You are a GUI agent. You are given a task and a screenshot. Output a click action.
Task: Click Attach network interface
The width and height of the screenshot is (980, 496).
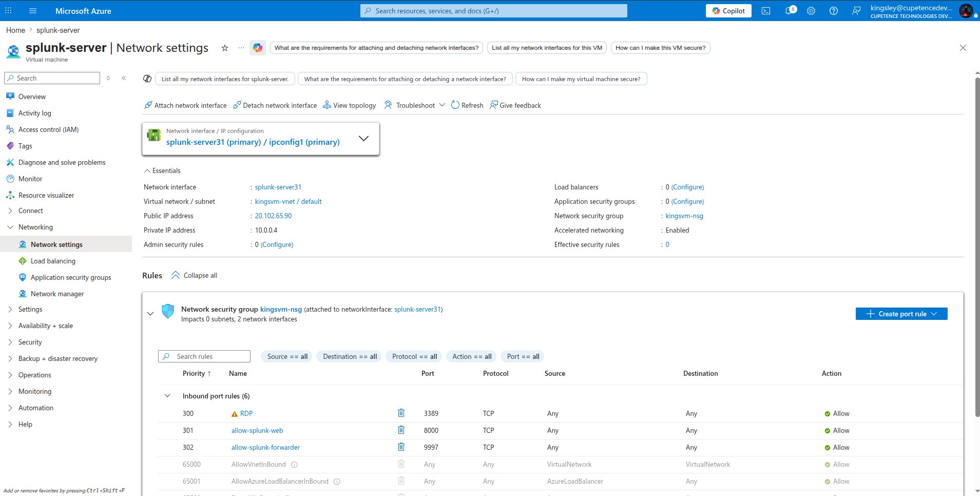point(185,105)
